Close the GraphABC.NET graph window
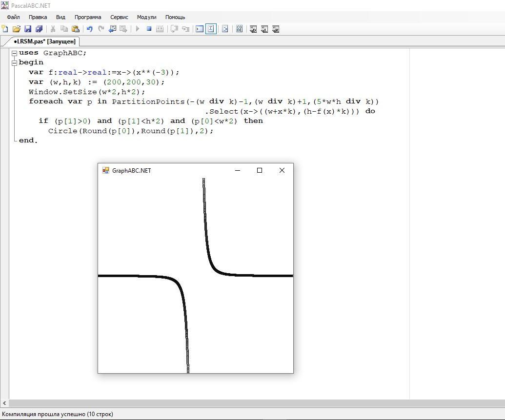This screenshot has height=420, width=505. click(x=282, y=170)
